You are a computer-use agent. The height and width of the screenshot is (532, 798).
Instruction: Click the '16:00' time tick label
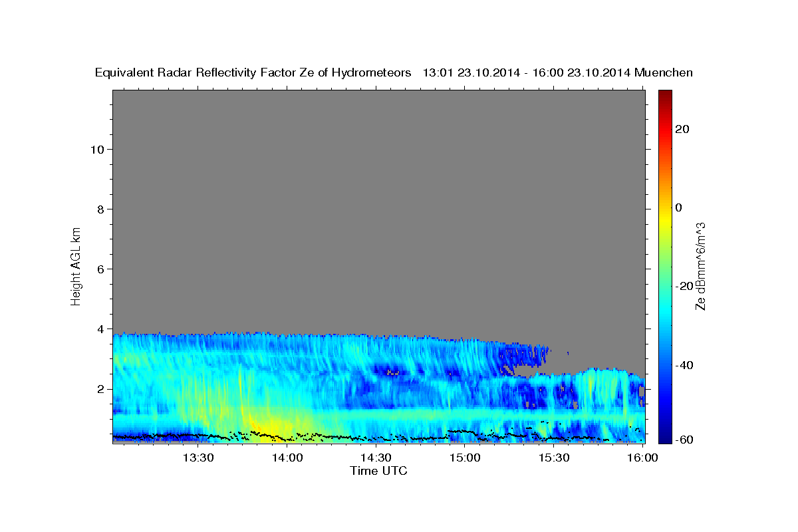[x=642, y=458]
